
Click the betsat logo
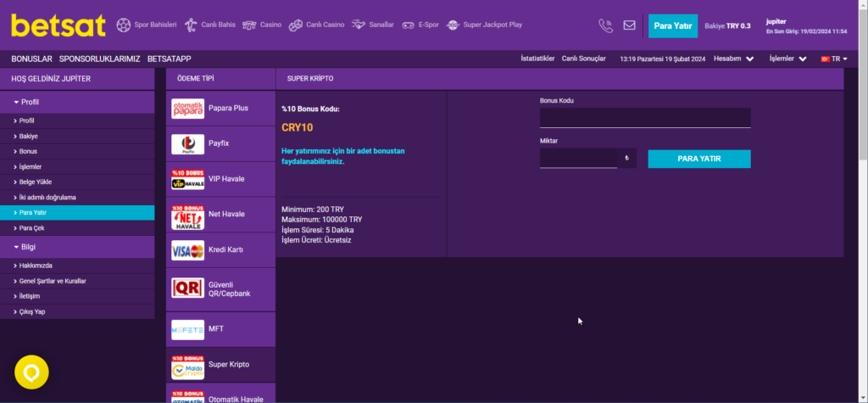tap(58, 25)
